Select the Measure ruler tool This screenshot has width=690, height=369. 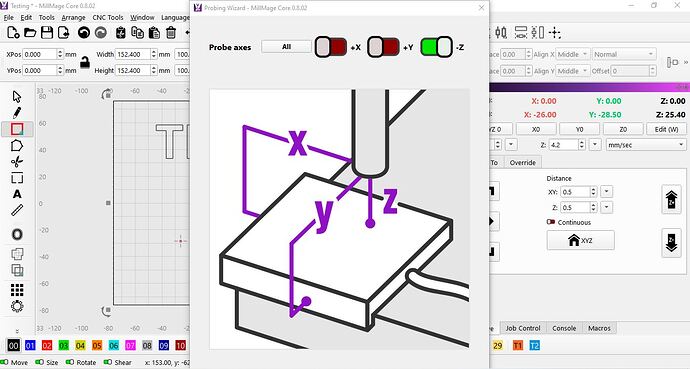tap(17, 210)
